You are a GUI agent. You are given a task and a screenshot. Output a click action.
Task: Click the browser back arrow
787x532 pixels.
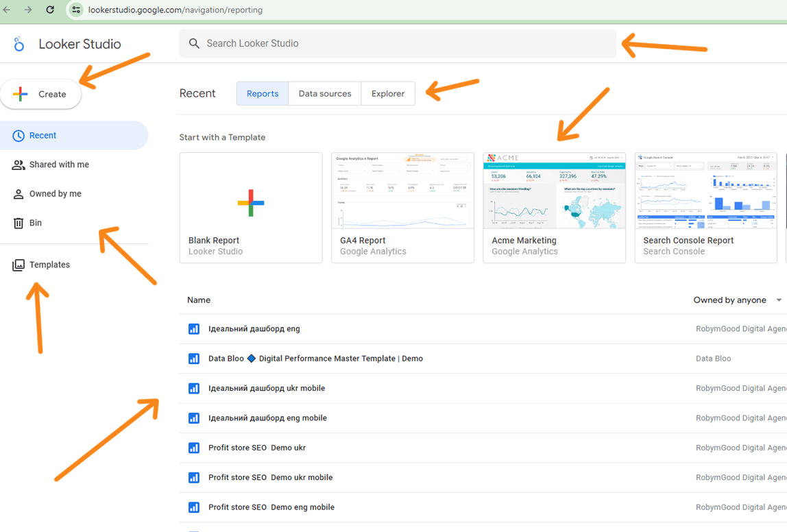coord(7,10)
